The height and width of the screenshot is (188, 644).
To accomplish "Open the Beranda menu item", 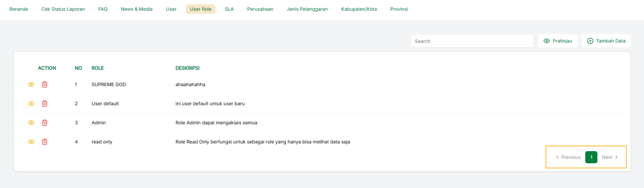I will [x=18, y=9].
